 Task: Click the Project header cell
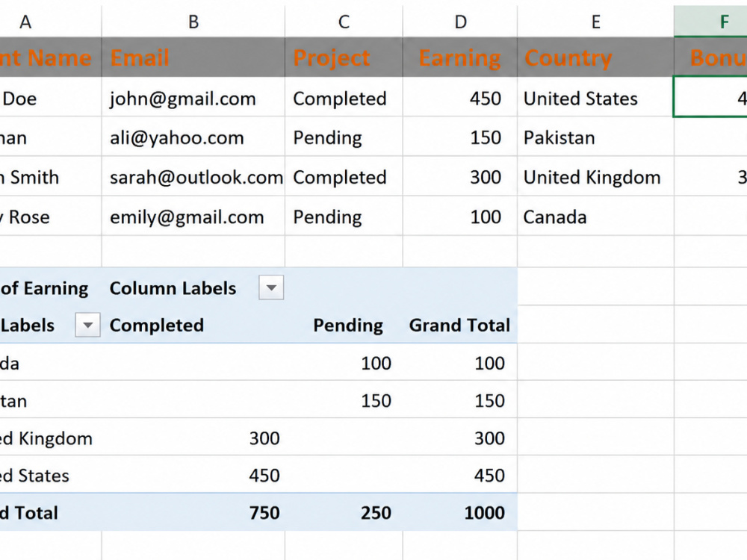tap(344, 57)
